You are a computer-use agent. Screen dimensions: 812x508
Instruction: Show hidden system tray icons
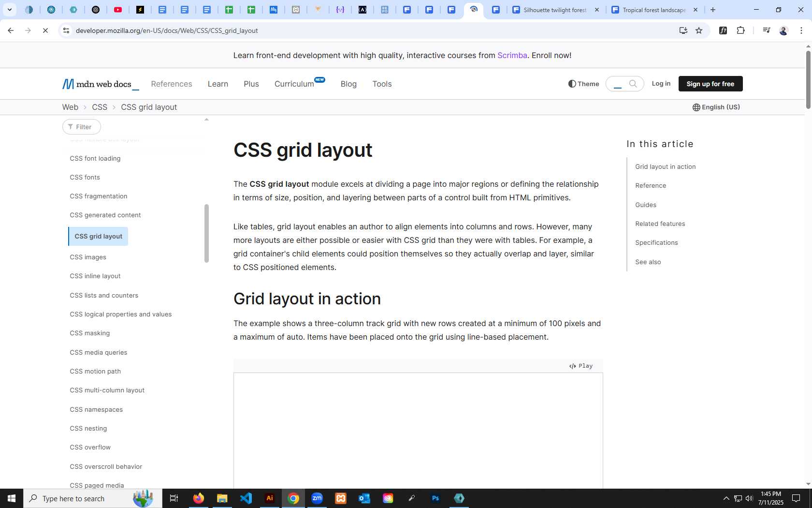tap(726, 498)
